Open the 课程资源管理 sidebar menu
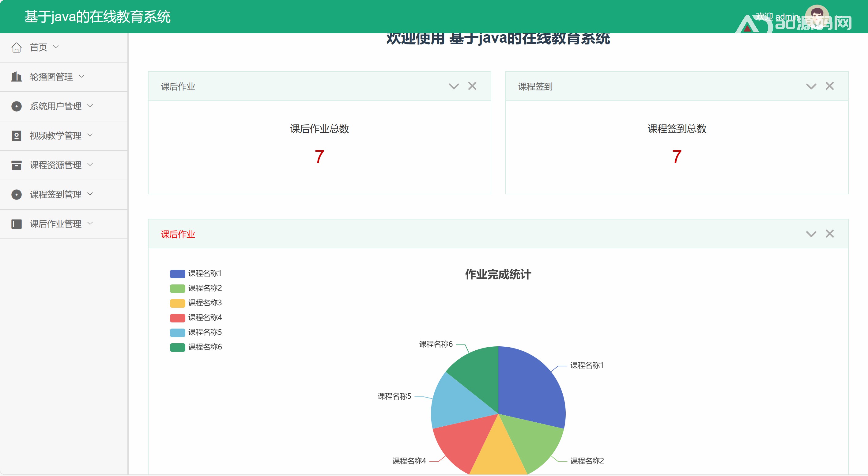Image resolution: width=868 pixels, height=476 pixels. [56, 165]
